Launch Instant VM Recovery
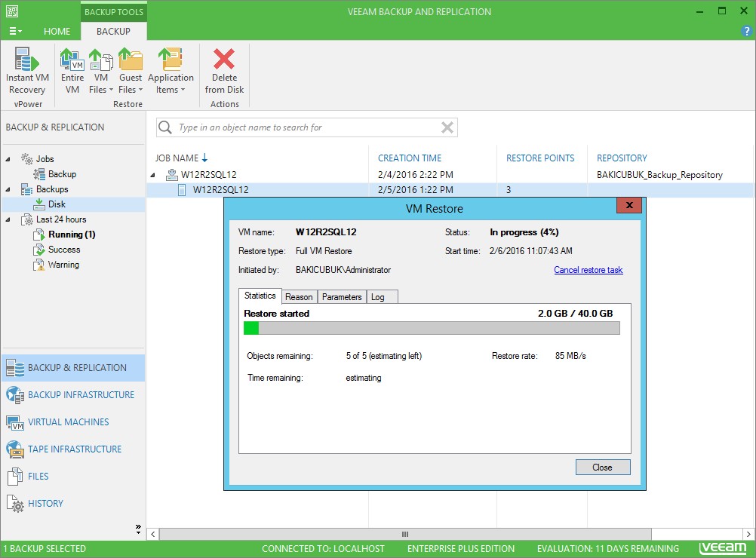 tap(27, 71)
